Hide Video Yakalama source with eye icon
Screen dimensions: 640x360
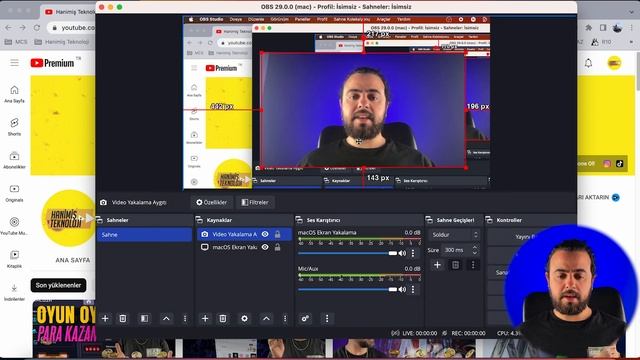click(265, 234)
